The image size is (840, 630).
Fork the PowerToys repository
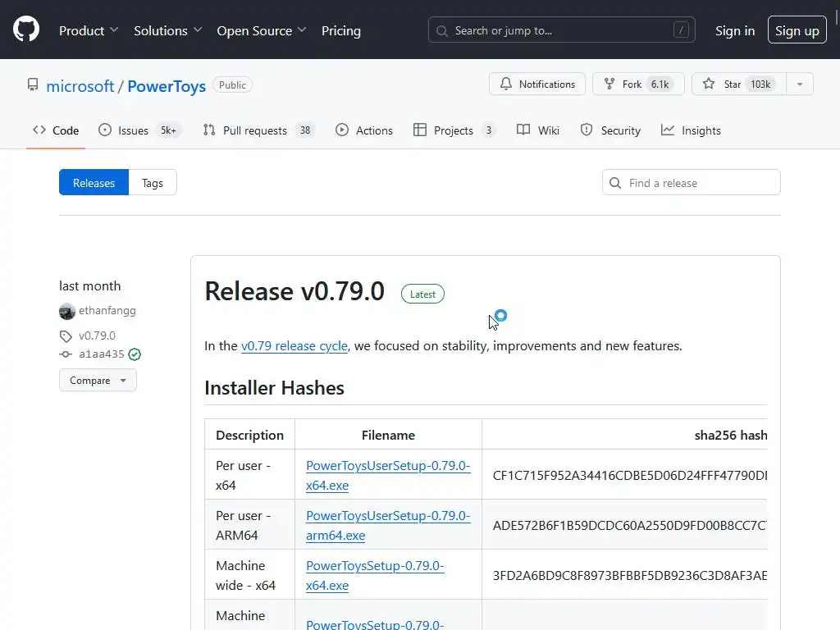638,84
